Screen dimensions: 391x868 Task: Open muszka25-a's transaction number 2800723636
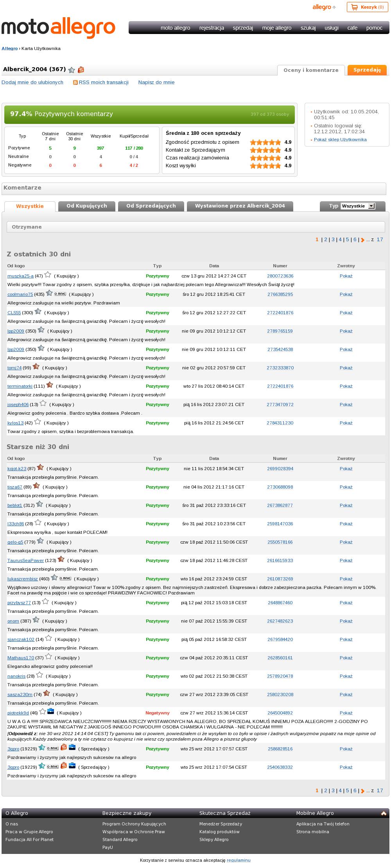point(280,276)
